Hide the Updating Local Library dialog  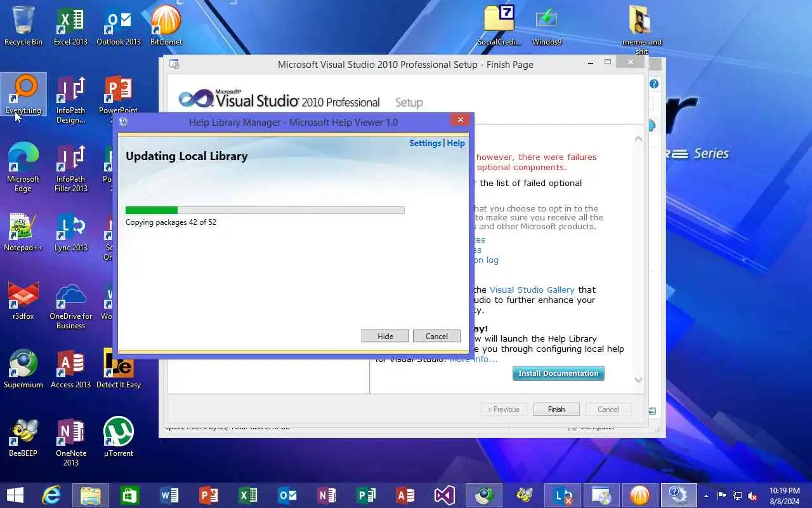[x=385, y=336]
